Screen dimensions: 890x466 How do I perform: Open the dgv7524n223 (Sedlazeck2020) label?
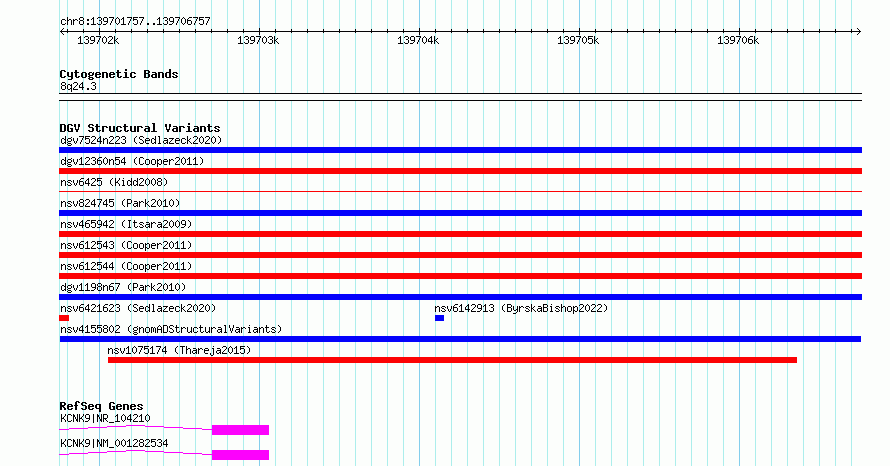(141, 140)
